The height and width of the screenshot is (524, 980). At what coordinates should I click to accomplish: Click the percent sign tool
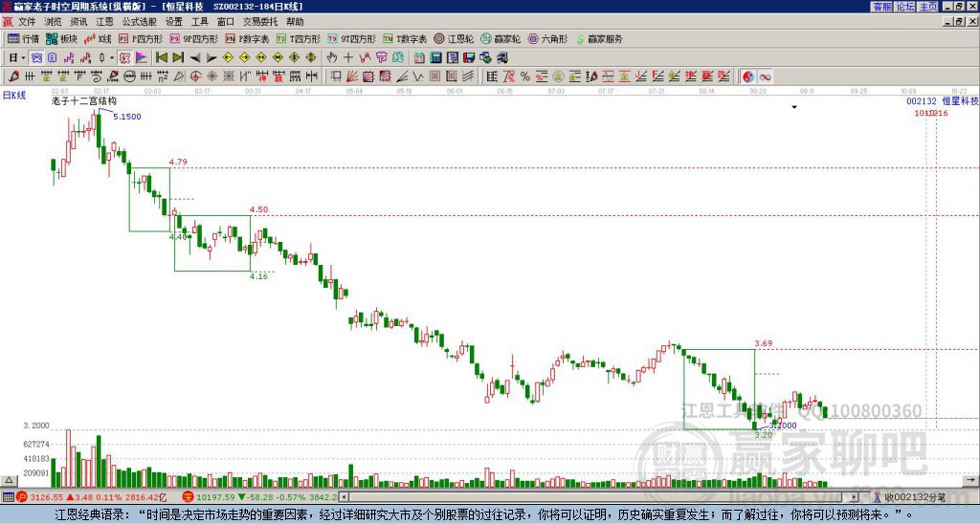coord(525,76)
